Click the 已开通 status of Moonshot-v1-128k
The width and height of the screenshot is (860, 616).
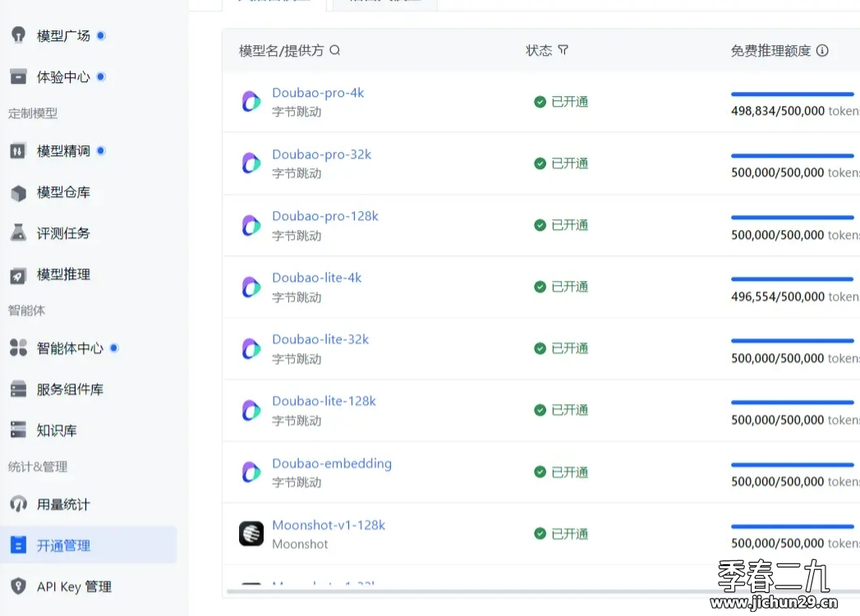(561, 534)
